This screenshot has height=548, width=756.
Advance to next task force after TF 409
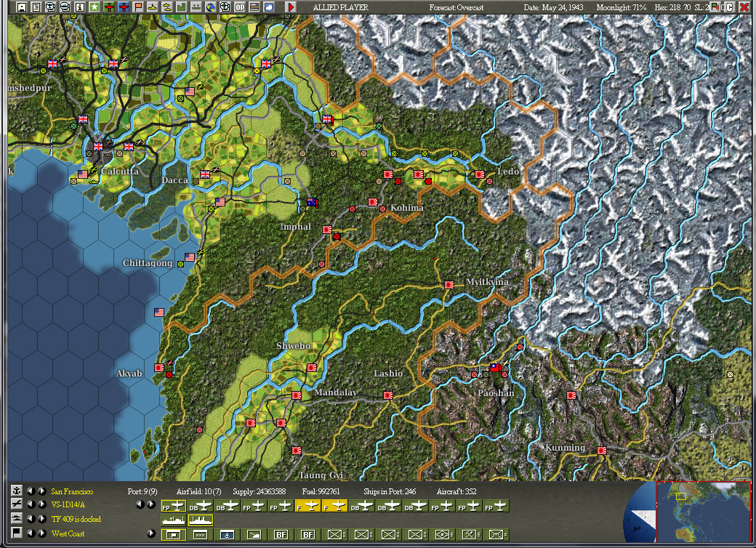(x=42, y=519)
